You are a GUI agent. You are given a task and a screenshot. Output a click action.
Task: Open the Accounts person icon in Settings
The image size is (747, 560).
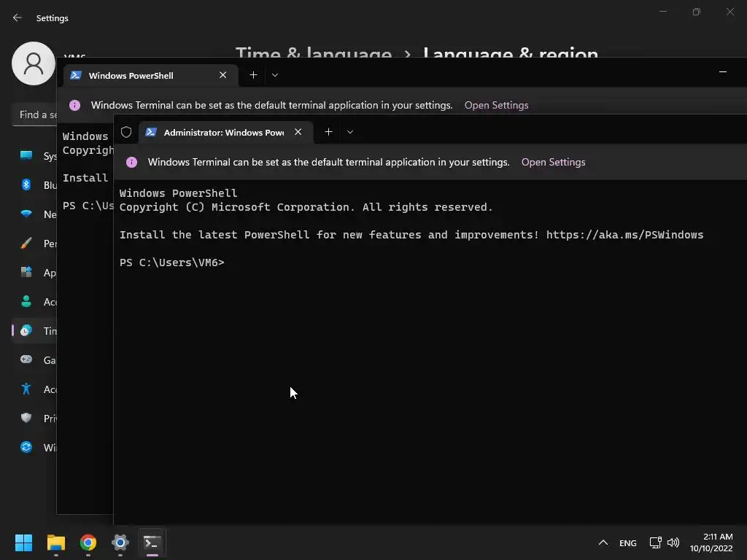click(x=26, y=301)
